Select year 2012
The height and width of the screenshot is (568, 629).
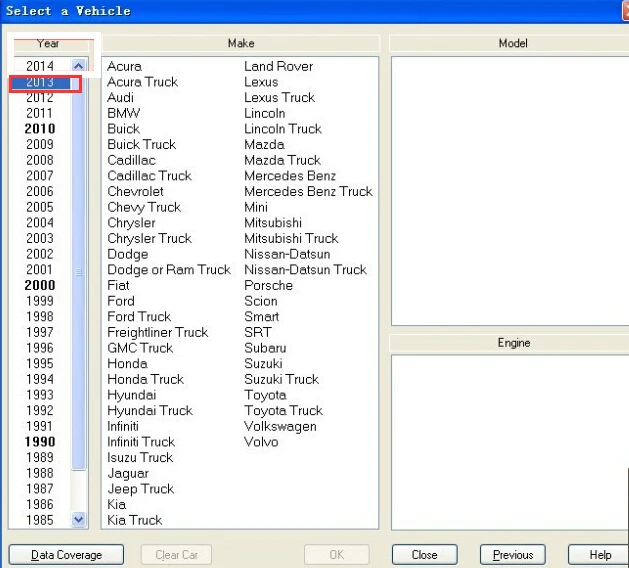40,97
